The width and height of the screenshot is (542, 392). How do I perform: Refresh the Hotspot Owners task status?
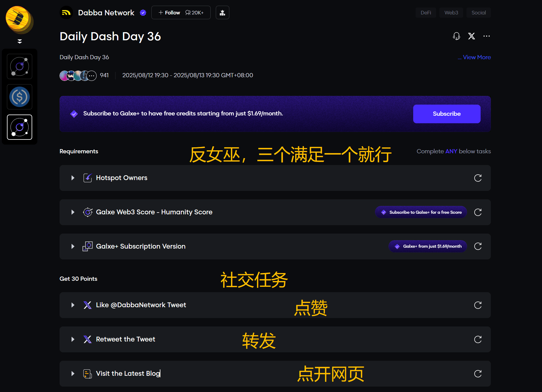tap(478, 178)
